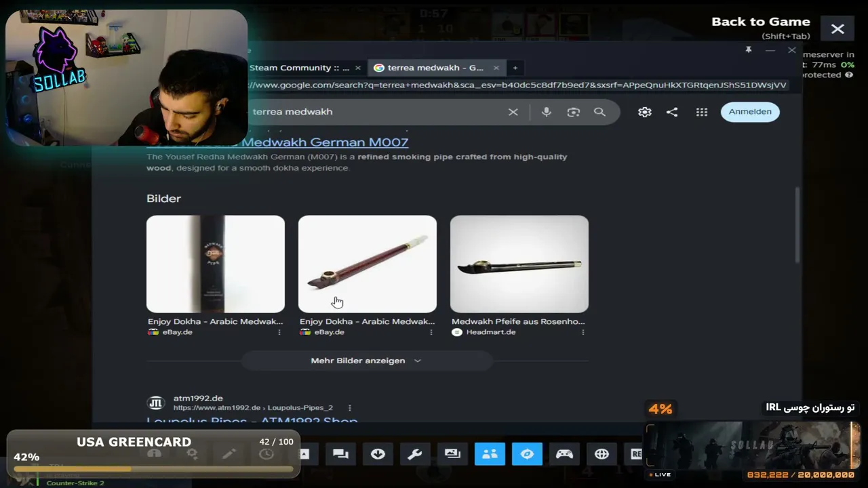Toggle the friends panel in overlay toolbar
This screenshot has width=868, height=488.
point(490,454)
